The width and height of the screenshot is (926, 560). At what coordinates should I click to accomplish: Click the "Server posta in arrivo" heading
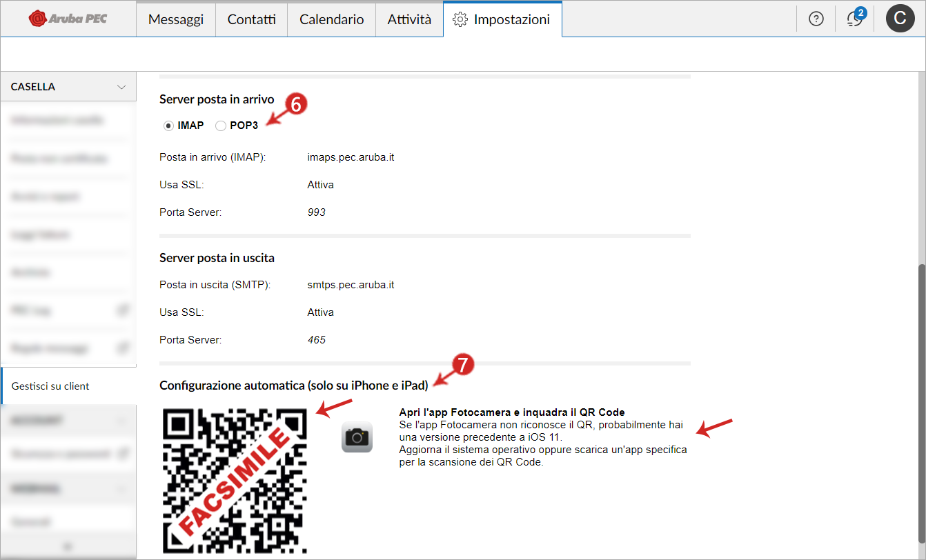[x=217, y=99]
